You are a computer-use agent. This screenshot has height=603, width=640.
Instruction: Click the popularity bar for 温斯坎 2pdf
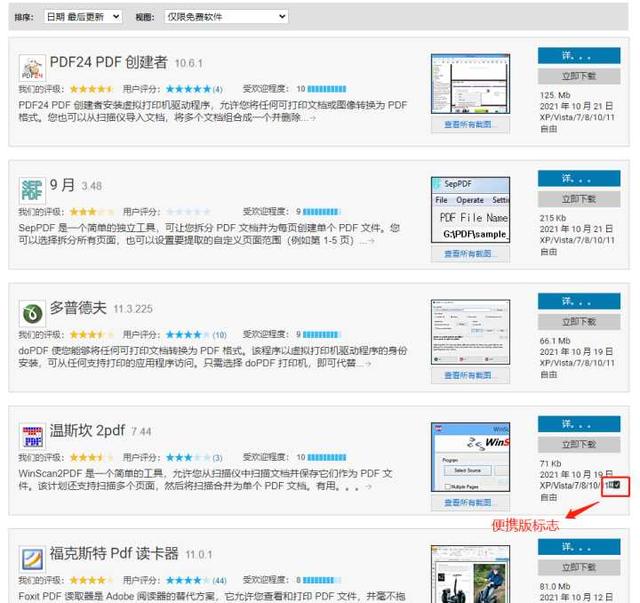coord(327,457)
